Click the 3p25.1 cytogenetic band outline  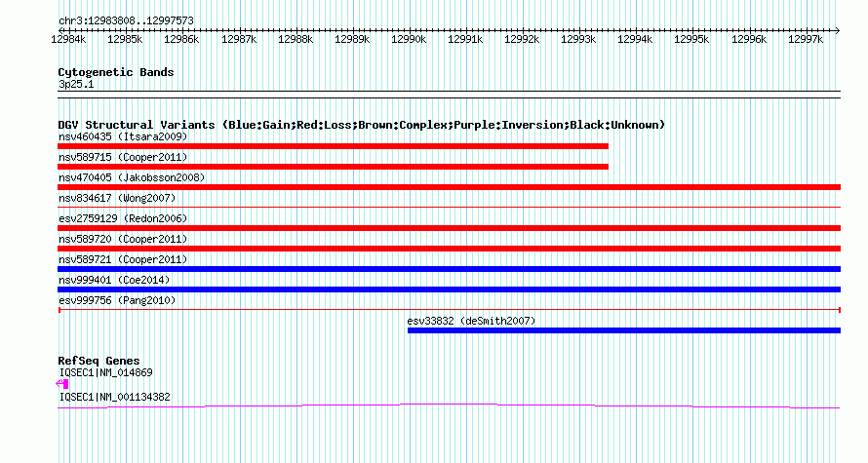click(x=449, y=95)
